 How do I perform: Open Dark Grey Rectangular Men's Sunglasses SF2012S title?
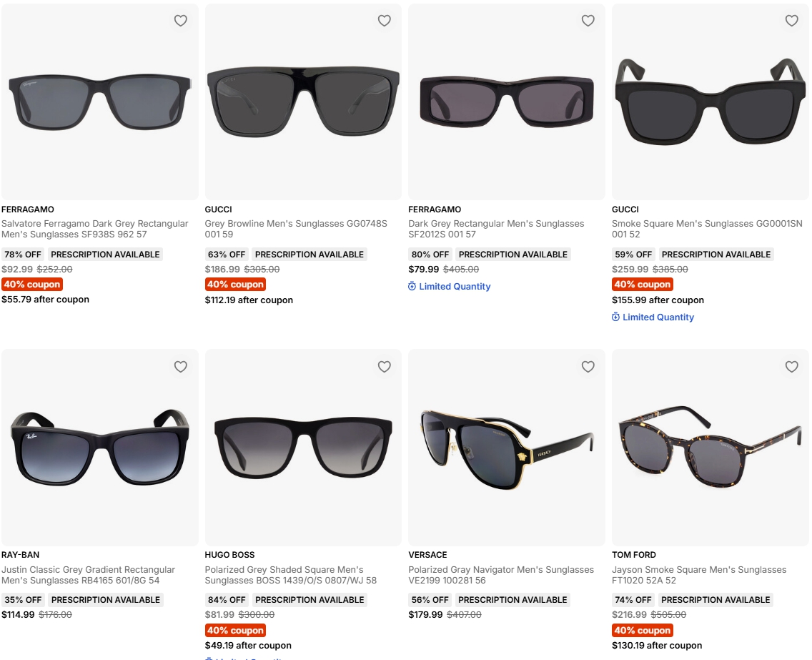point(496,229)
